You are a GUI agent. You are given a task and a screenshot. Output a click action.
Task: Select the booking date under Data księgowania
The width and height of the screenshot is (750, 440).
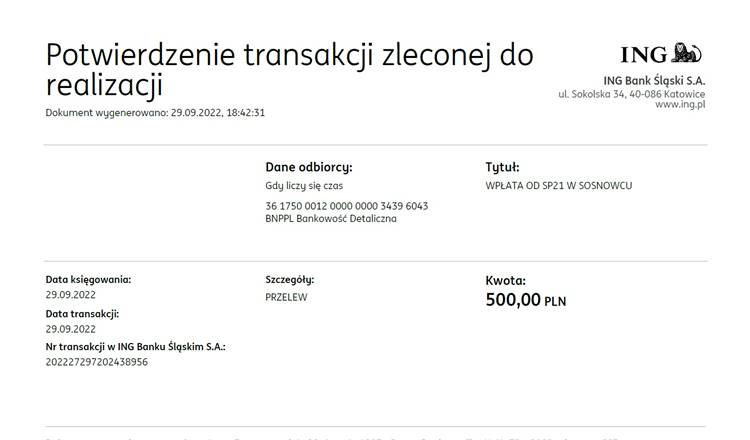point(70,295)
